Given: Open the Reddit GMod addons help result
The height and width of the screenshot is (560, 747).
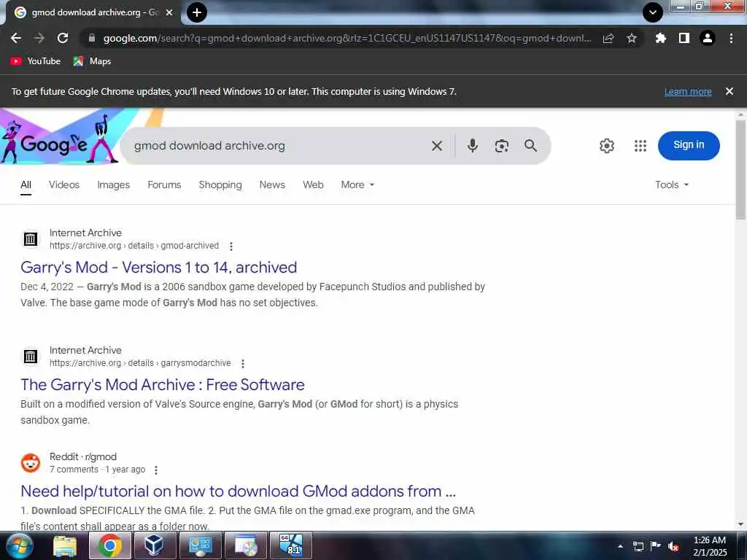Looking at the screenshot, I should click(239, 491).
